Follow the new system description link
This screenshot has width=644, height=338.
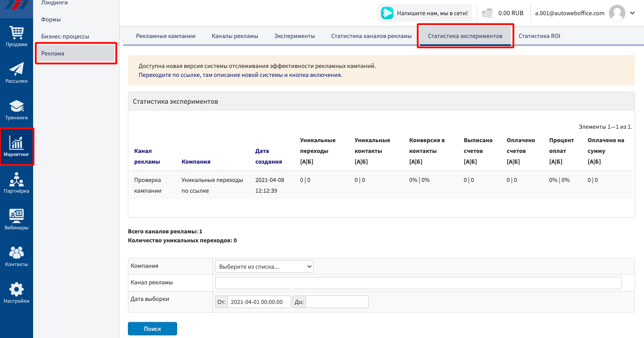(x=240, y=75)
